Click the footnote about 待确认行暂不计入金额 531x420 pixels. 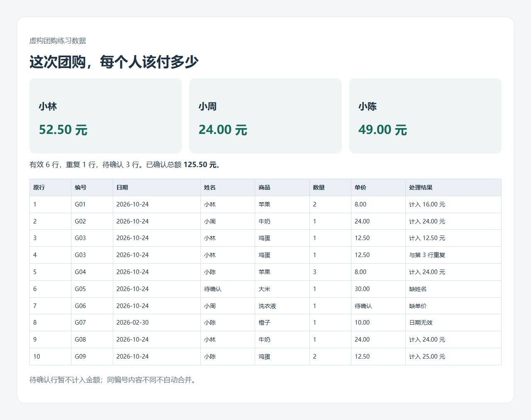pyautogui.click(x=112, y=380)
